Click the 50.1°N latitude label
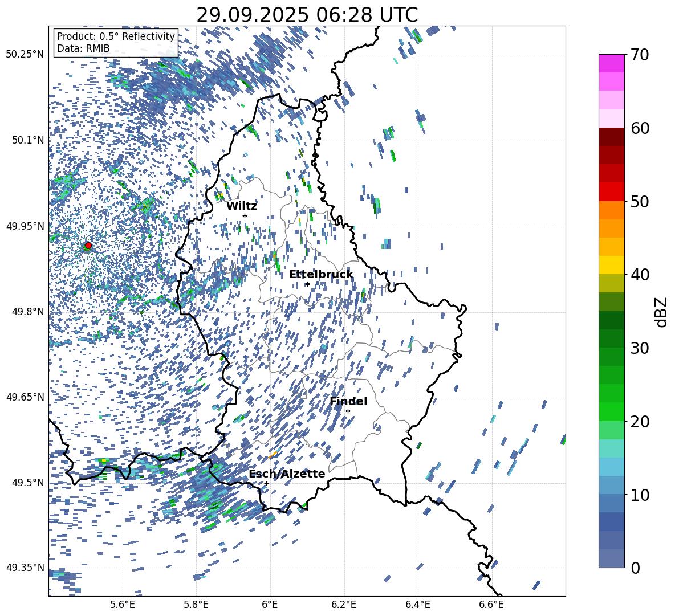The width and height of the screenshot is (675, 616). click(28, 140)
